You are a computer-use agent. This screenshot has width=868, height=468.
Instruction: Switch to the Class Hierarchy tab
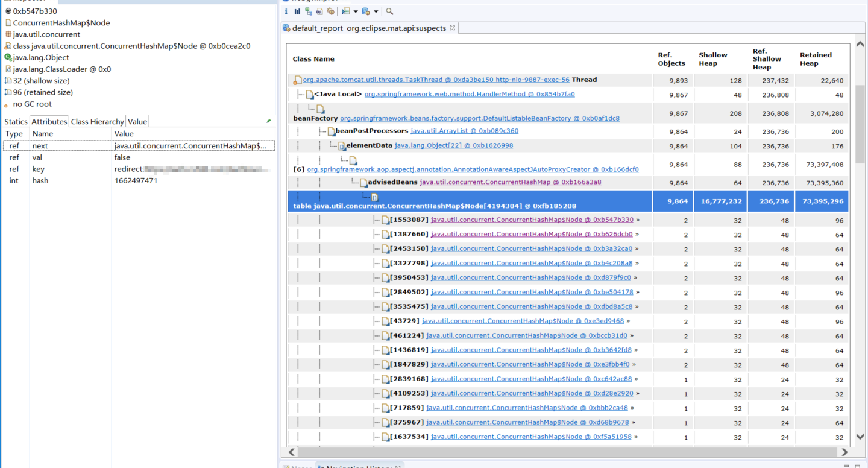tap(97, 122)
